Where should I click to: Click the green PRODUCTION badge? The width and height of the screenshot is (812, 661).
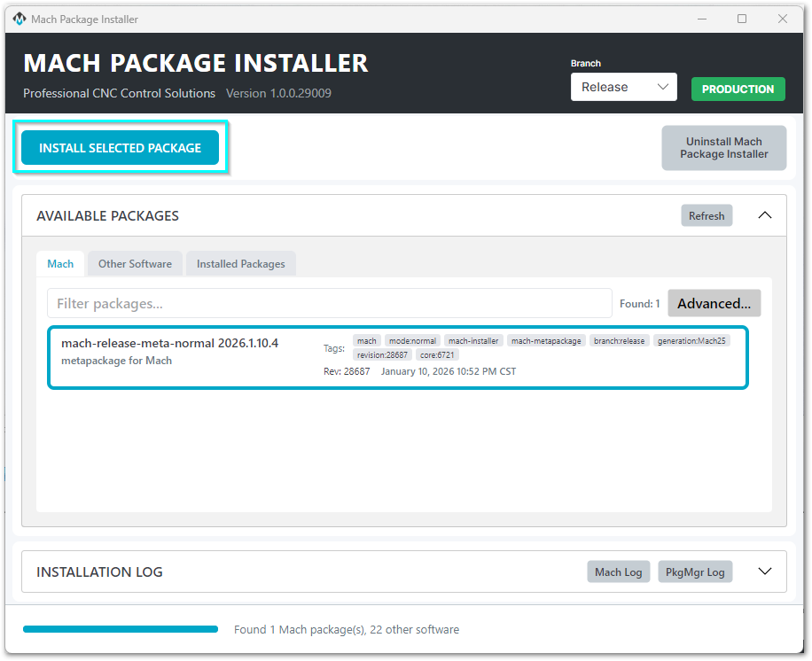(x=738, y=89)
